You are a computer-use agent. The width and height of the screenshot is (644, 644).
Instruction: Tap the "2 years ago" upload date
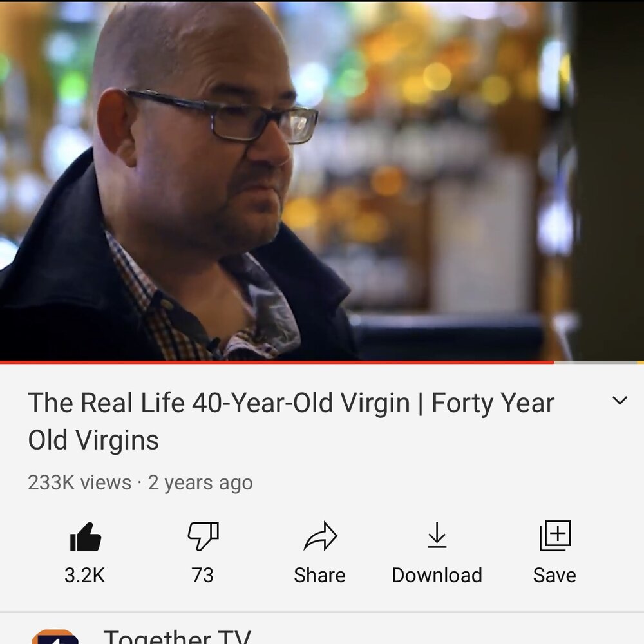(x=200, y=482)
